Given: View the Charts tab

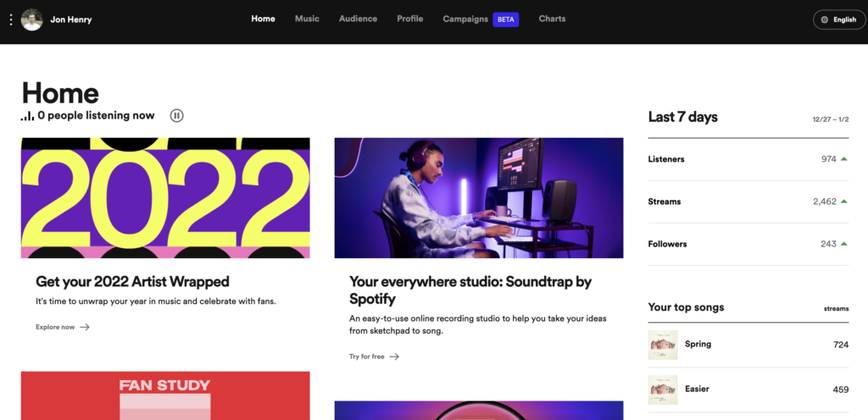Looking at the screenshot, I should pos(553,19).
